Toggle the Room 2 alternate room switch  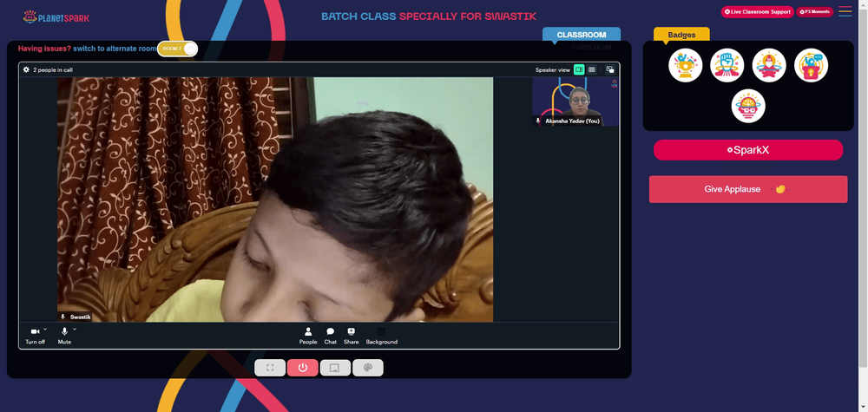pos(177,49)
